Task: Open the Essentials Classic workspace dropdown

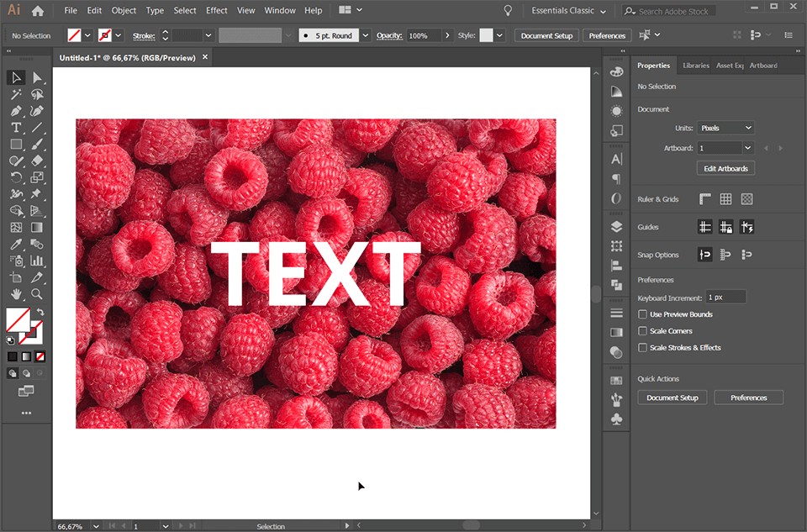Action: 568,11
